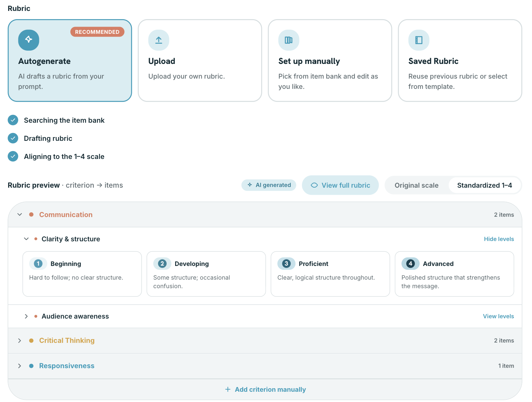Open View full rubric
The image size is (532, 402).
point(340,185)
